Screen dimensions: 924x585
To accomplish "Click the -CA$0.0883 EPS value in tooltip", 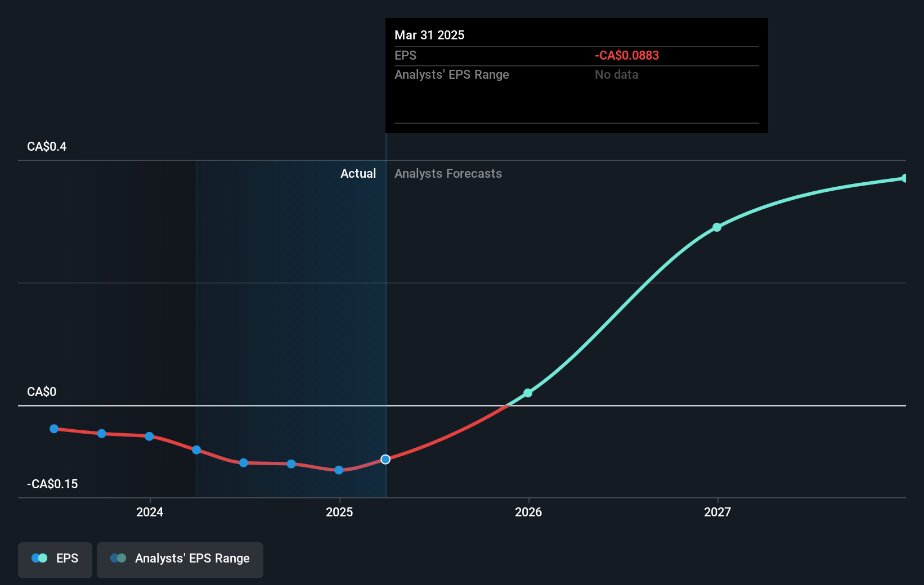I will (627, 56).
